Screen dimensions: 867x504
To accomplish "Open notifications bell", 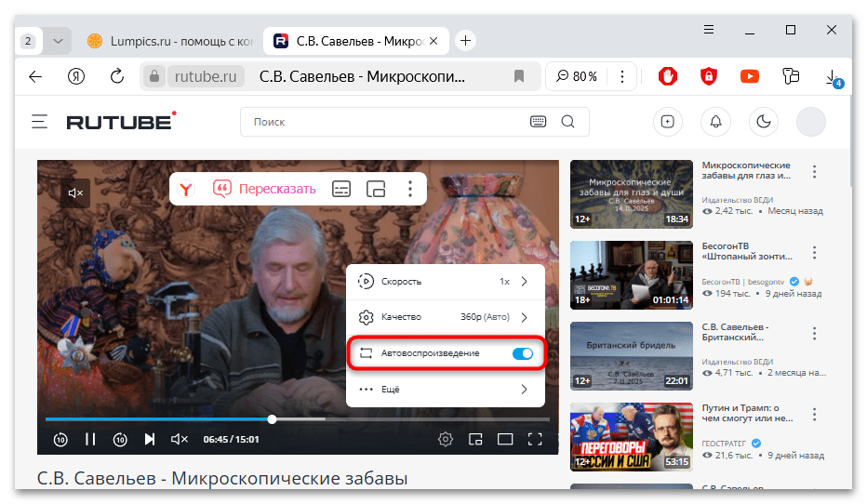I will (715, 122).
